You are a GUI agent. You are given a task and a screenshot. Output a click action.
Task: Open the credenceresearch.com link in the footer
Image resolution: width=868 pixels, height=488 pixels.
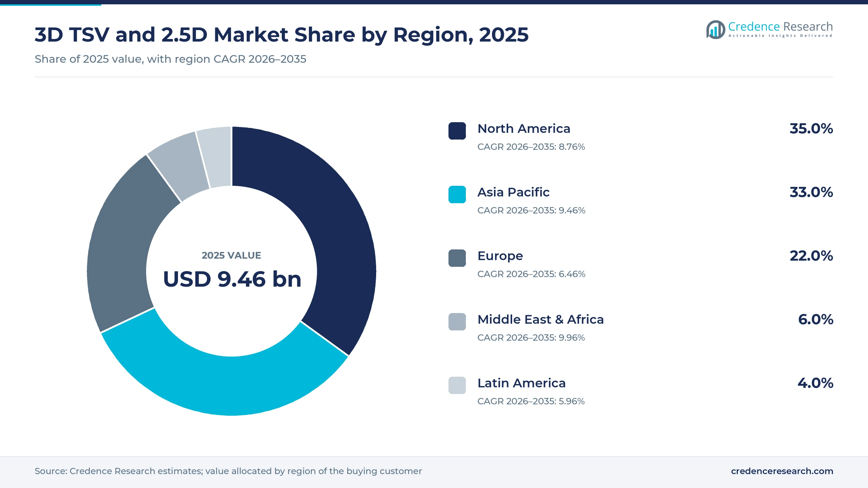coord(782,471)
